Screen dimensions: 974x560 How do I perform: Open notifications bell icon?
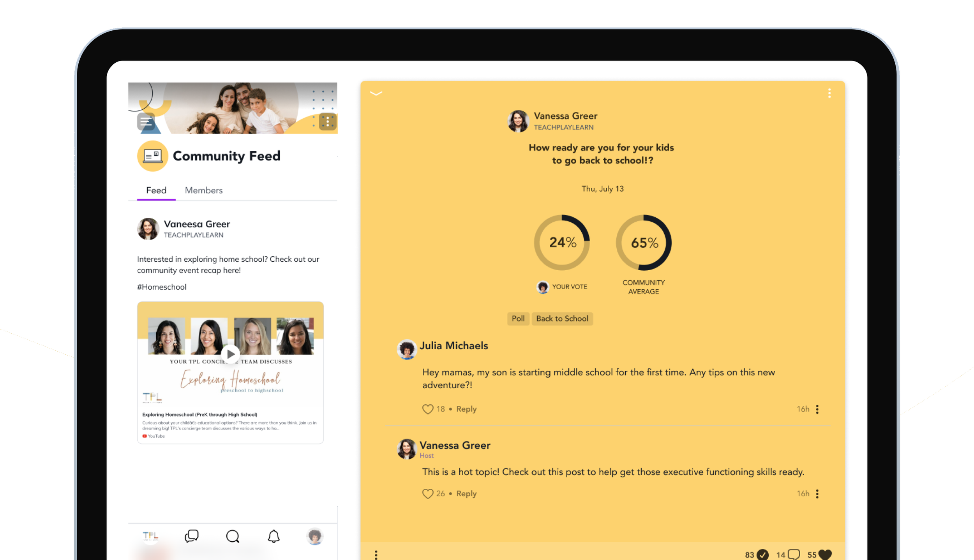[273, 536]
